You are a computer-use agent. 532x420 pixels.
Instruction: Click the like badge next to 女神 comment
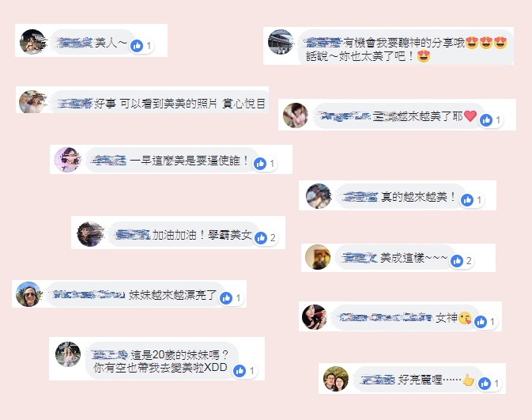point(481,322)
